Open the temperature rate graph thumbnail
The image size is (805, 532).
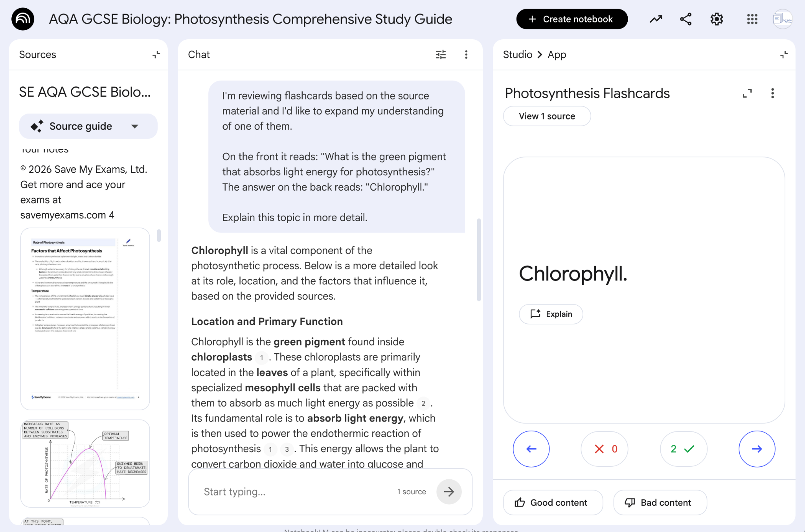click(x=85, y=464)
